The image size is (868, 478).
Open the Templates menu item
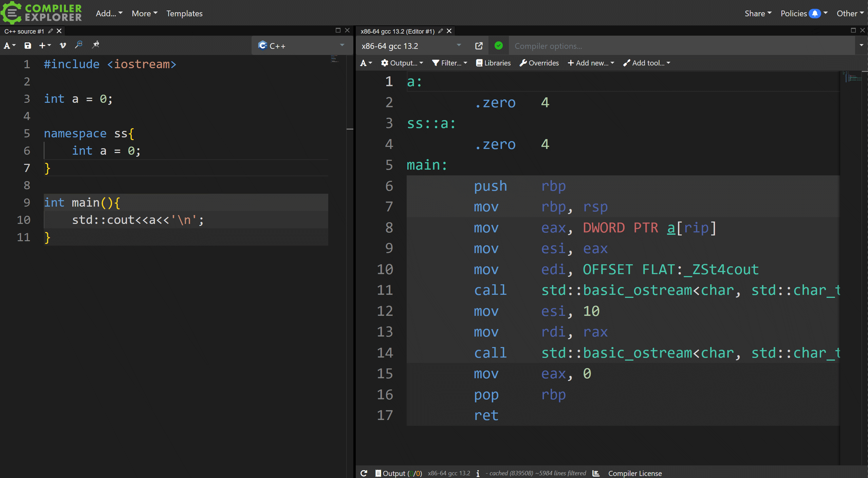pyautogui.click(x=184, y=14)
